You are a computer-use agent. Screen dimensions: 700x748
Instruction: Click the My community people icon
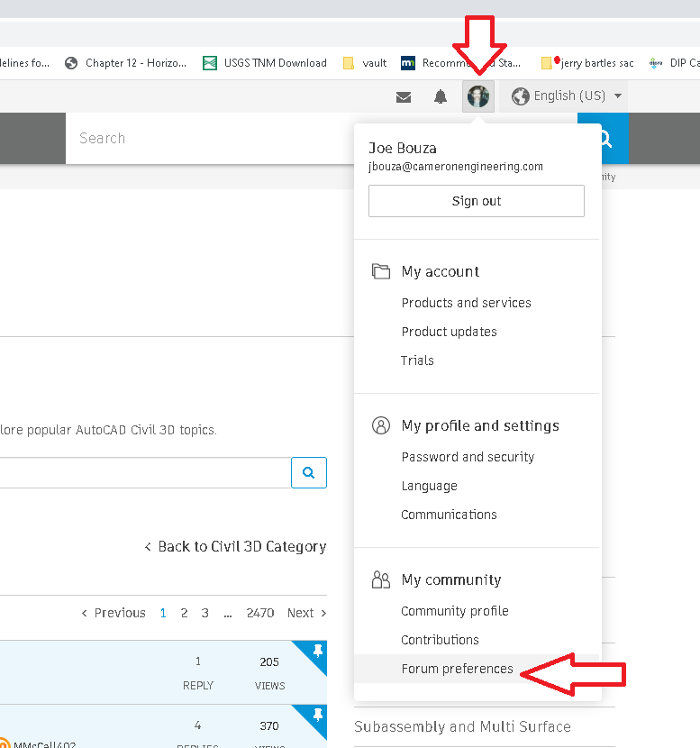click(380, 579)
